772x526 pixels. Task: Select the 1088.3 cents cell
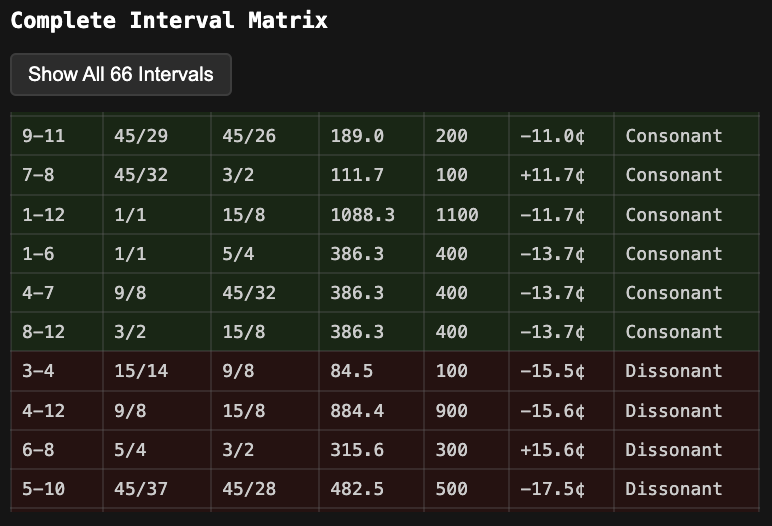(x=362, y=214)
